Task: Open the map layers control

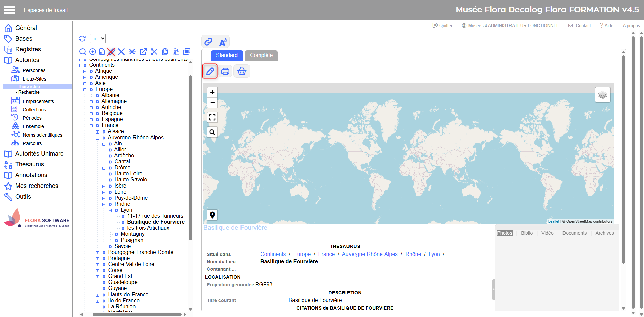Action: pos(602,95)
